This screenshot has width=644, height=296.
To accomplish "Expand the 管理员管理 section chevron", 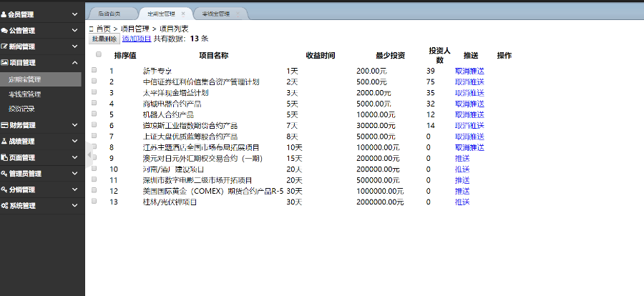I will coord(75,174).
